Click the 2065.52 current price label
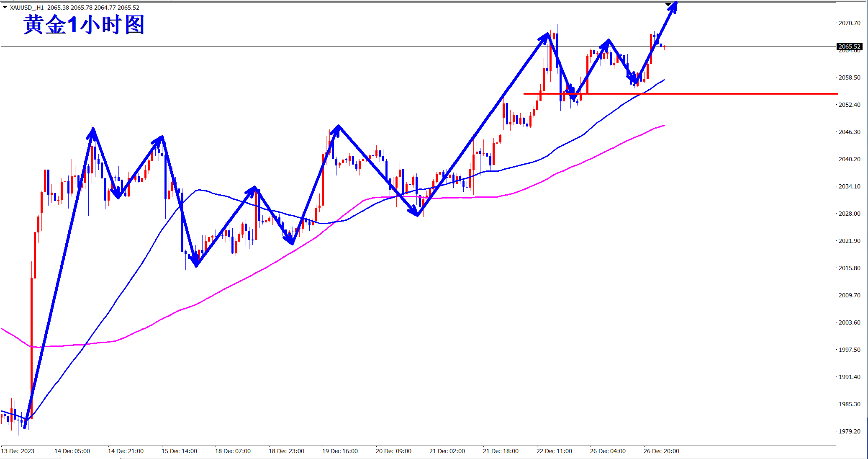The height and width of the screenshot is (459, 868). [x=849, y=46]
